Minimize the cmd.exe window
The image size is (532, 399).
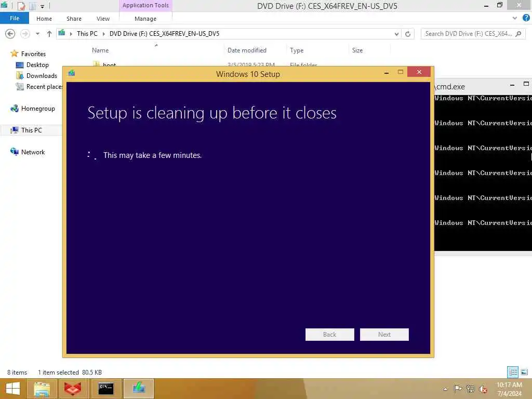click(512, 85)
